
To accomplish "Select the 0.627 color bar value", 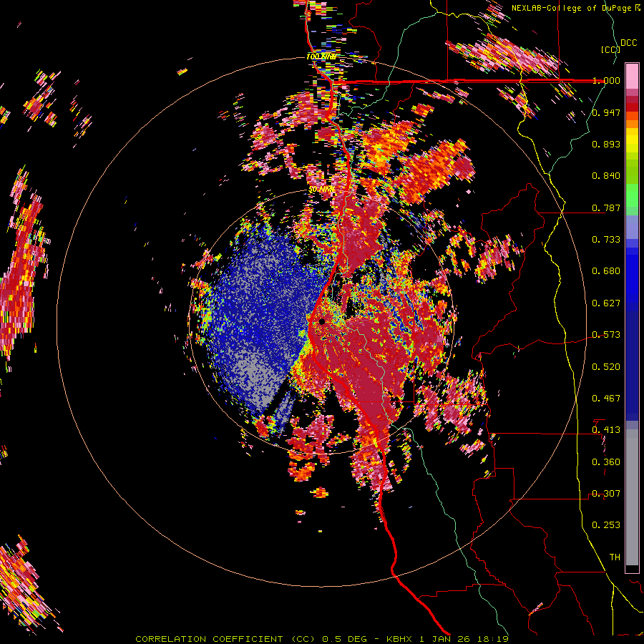I will click(x=606, y=303).
